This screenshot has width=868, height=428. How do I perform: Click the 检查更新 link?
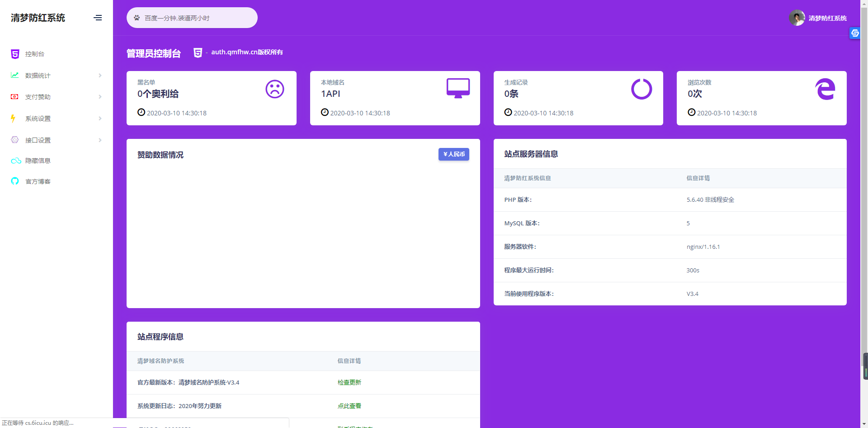click(x=349, y=382)
